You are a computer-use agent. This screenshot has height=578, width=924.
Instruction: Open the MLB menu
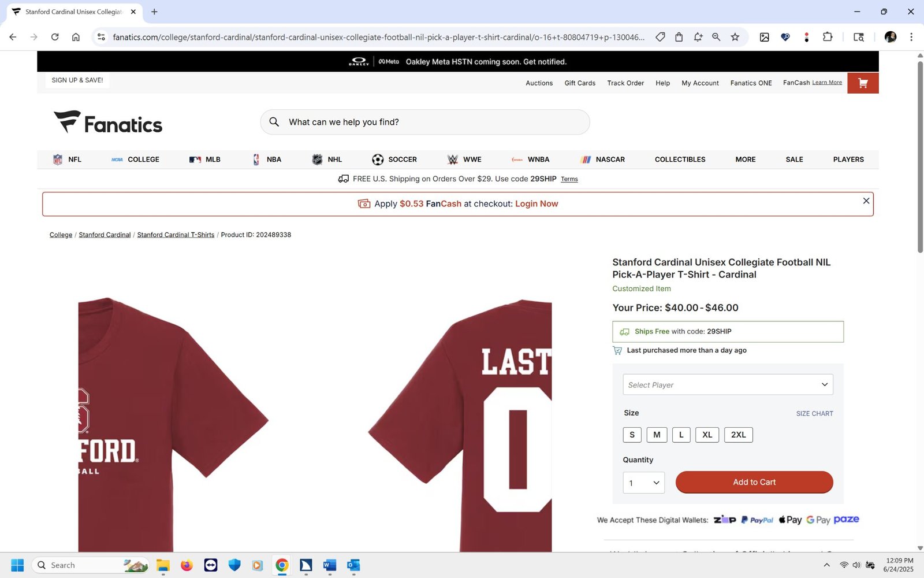point(205,160)
